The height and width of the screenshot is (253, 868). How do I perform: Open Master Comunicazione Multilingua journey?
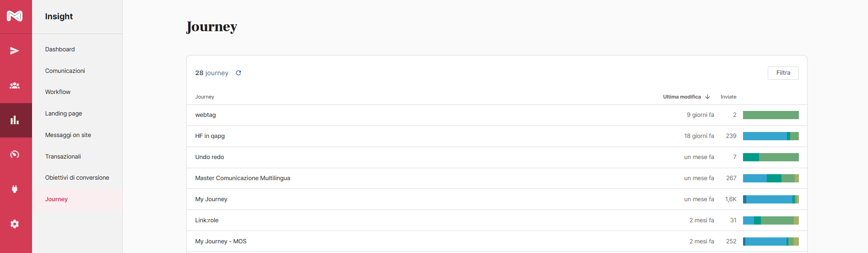click(x=243, y=178)
